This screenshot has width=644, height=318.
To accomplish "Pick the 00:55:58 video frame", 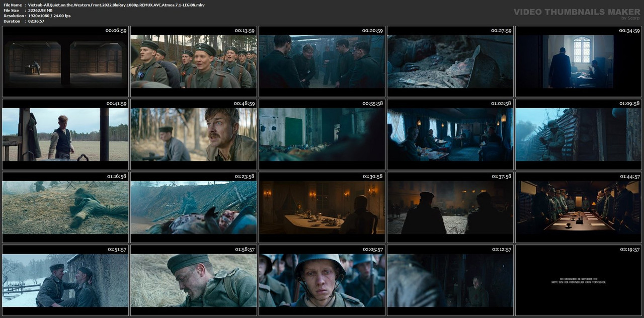I will point(322,134).
